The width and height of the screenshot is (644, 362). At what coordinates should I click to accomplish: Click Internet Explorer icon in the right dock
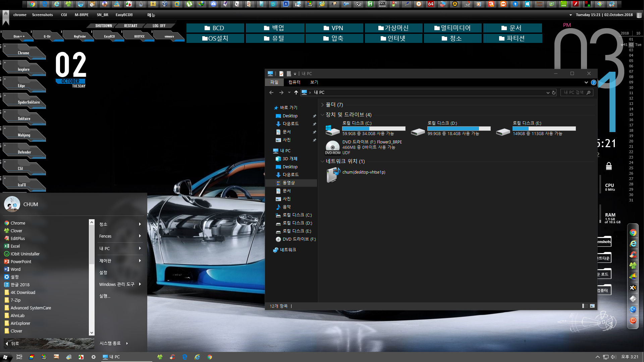(633, 244)
